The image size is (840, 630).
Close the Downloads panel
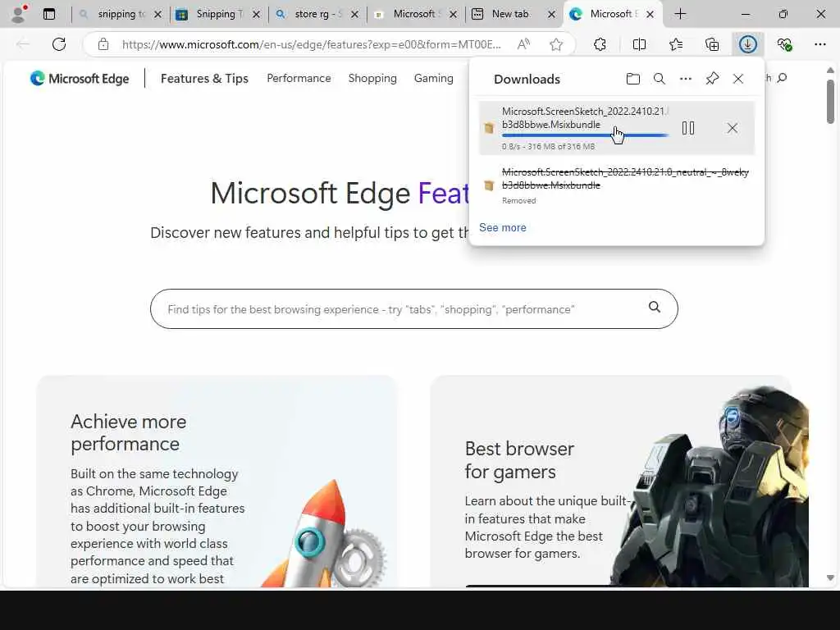tap(738, 79)
